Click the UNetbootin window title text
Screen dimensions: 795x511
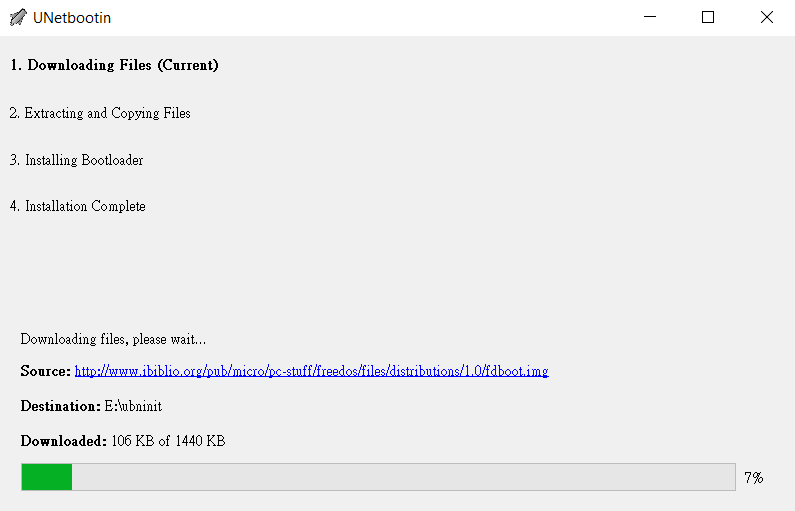[x=72, y=18]
